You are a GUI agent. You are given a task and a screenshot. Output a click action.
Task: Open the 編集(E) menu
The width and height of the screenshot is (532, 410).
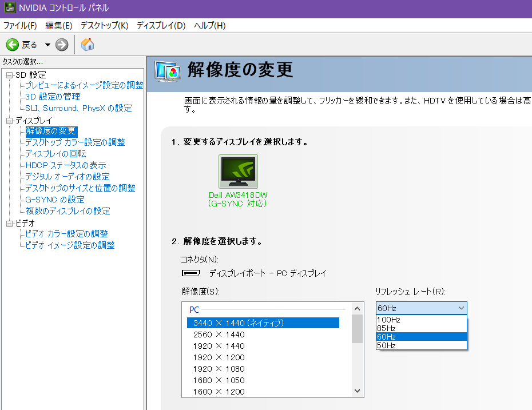(59, 25)
